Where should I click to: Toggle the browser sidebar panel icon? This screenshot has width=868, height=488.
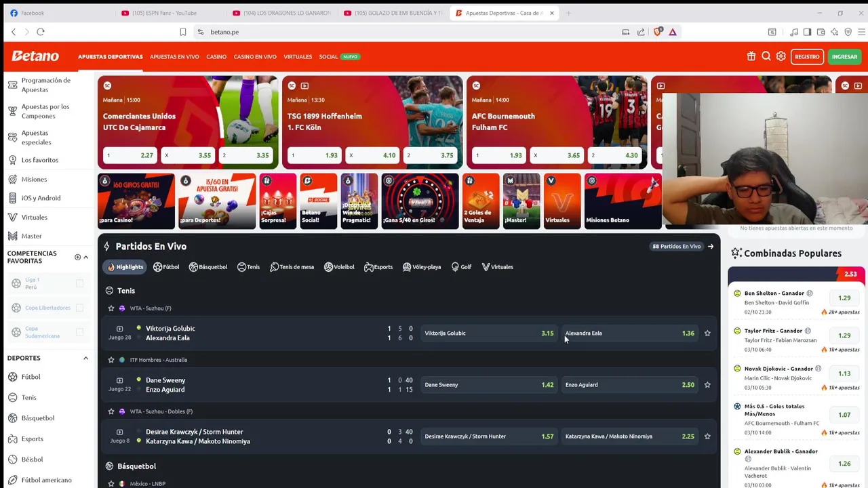(807, 32)
